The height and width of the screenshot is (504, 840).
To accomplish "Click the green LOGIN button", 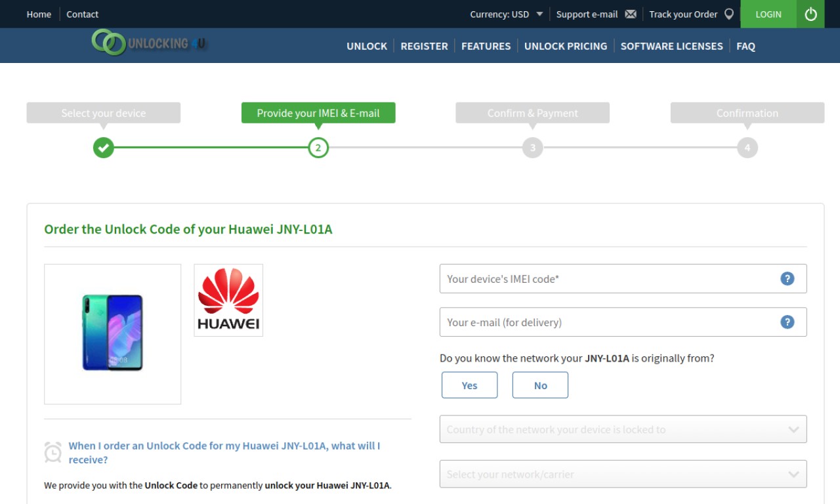I will (x=768, y=14).
